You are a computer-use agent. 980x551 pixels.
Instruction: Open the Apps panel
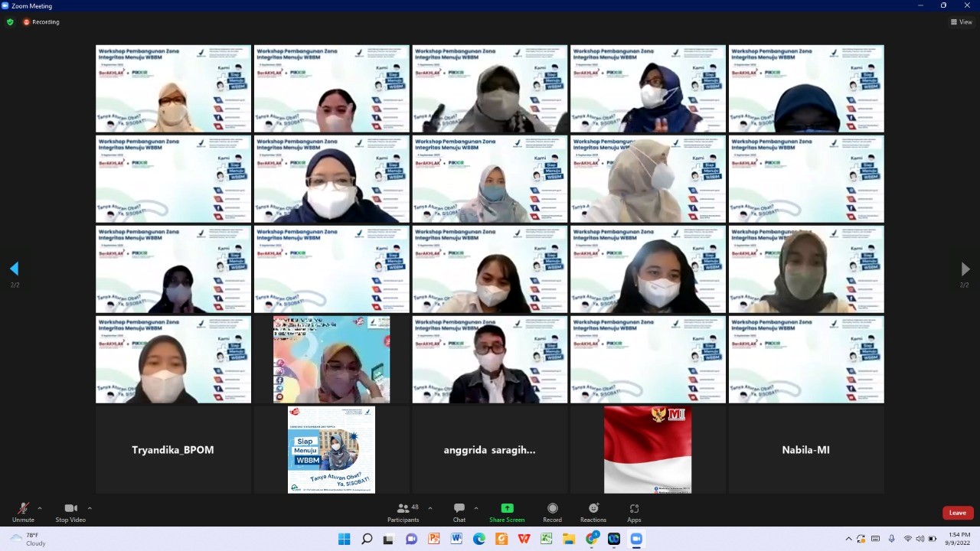[634, 511]
